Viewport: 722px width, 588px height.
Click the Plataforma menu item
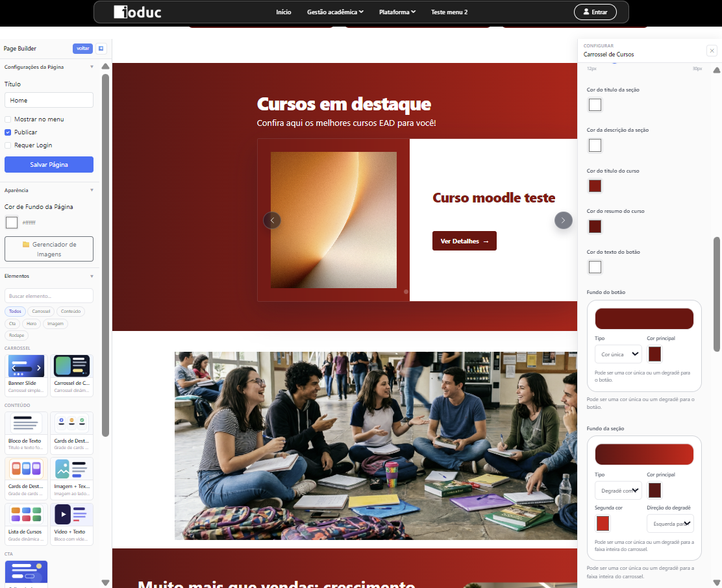[x=397, y=11]
